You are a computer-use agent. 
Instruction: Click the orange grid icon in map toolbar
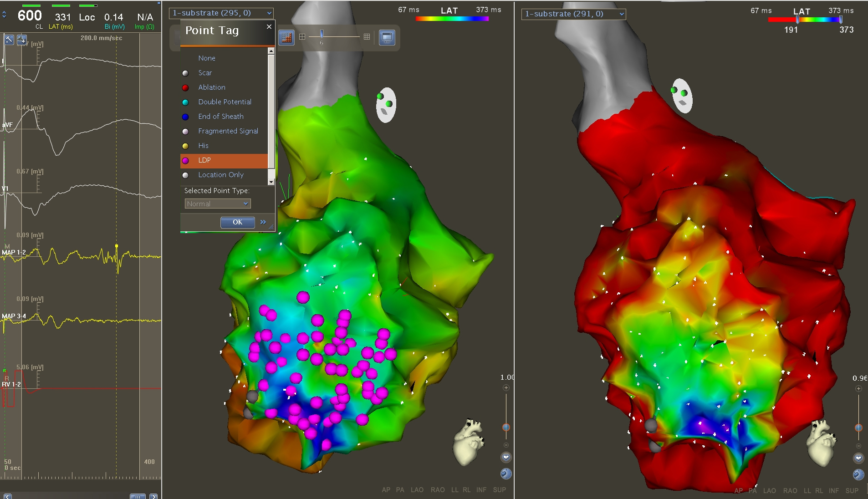coord(286,37)
